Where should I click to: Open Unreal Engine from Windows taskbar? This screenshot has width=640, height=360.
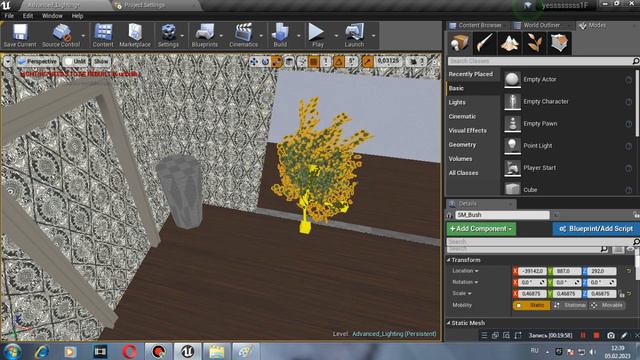coord(187,351)
